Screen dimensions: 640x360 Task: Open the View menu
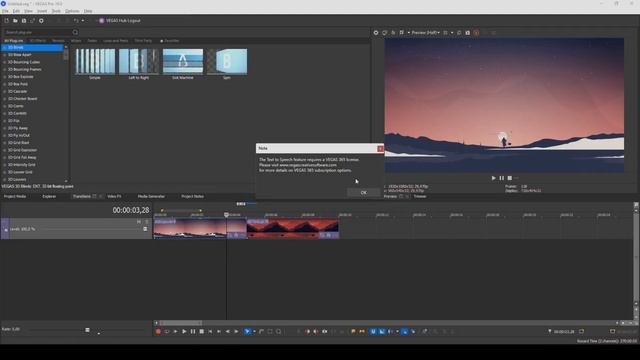tap(28, 11)
